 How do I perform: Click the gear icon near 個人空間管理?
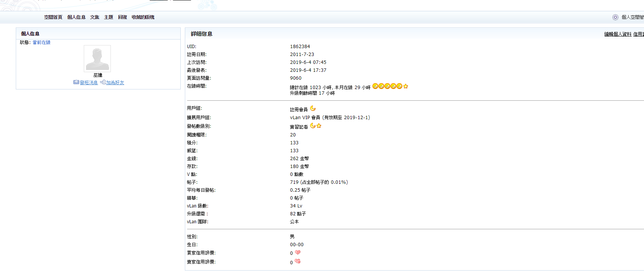(x=615, y=17)
